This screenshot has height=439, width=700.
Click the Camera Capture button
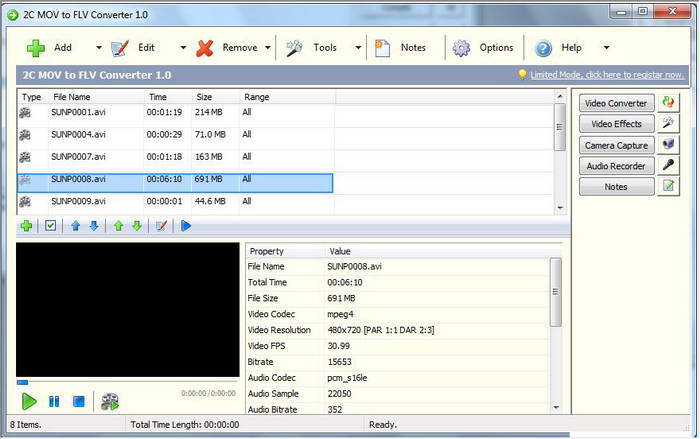click(617, 145)
